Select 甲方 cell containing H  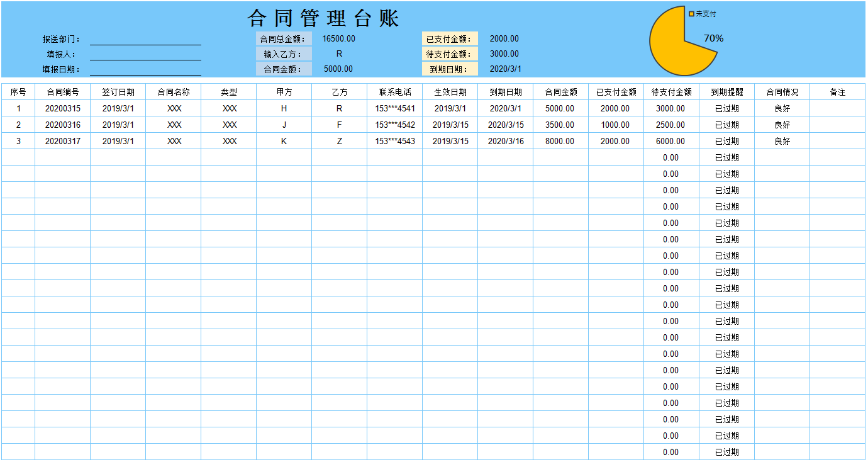tap(284, 108)
